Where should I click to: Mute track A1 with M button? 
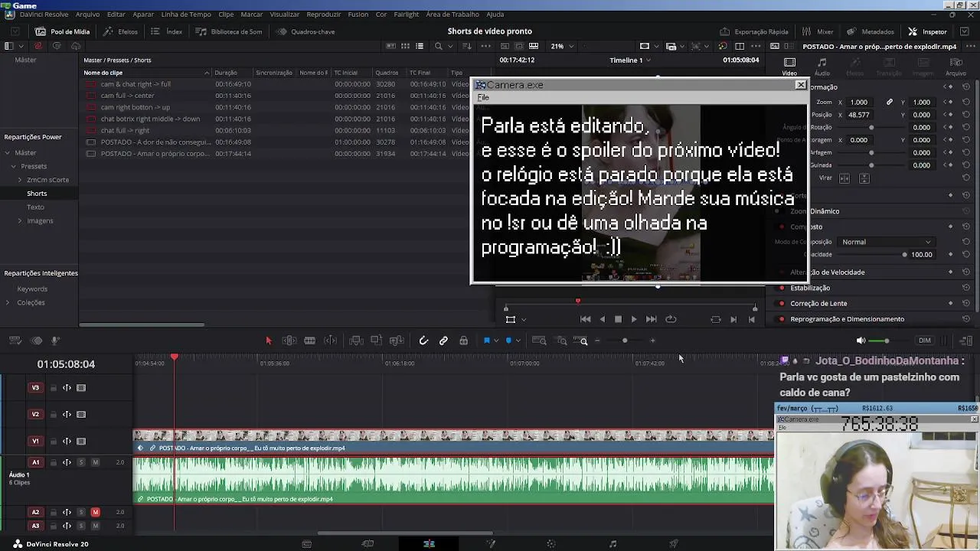[95, 462]
